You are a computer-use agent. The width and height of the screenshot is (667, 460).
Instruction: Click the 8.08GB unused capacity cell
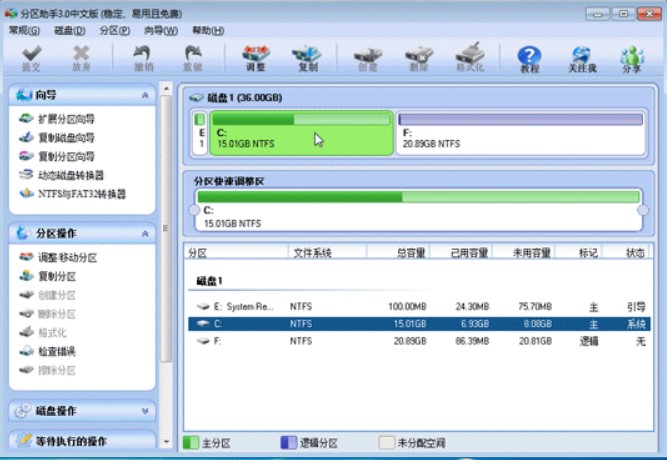pos(537,324)
